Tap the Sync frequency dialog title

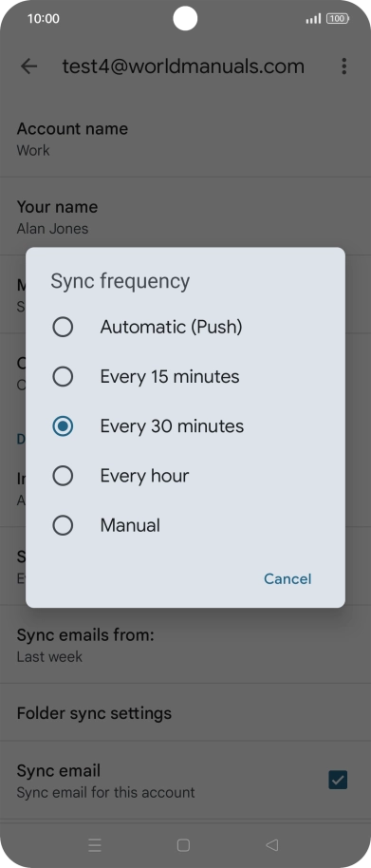[x=121, y=281]
